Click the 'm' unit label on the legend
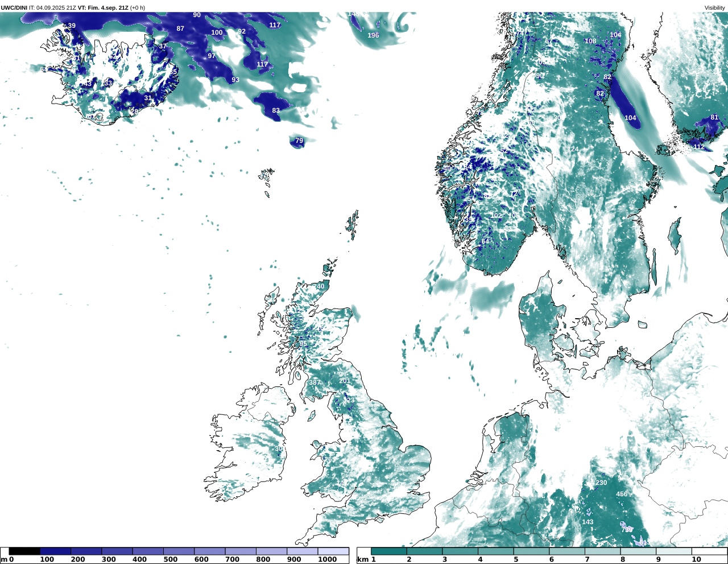This screenshot has height=564, width=728. point(4,559)
